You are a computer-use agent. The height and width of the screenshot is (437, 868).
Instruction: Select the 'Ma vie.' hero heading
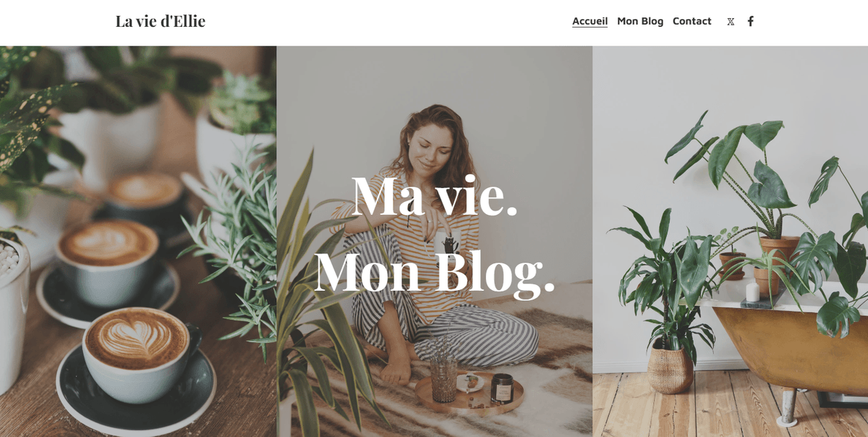pyautogui.click(x=435, y=196)
